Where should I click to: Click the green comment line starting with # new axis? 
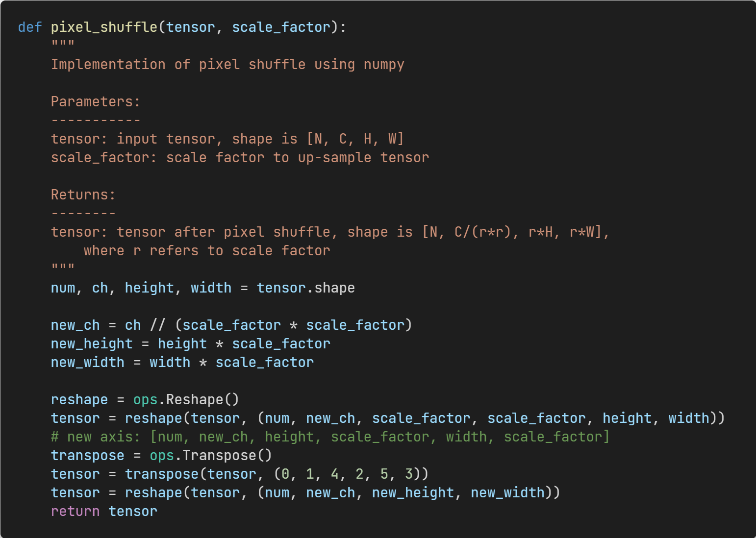330,437
